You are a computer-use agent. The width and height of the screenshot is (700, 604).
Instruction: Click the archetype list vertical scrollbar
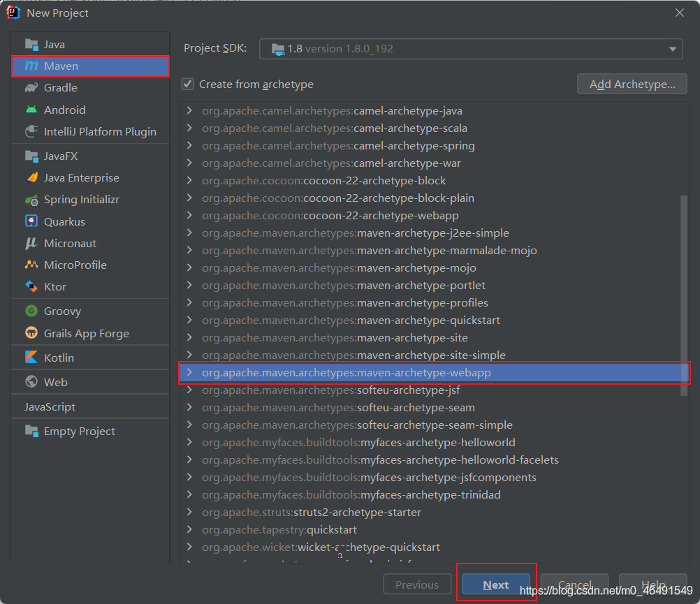point(683,295)
